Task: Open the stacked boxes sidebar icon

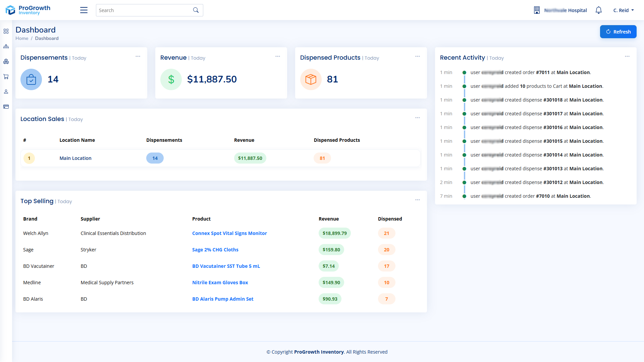Action: click(6, 61)
